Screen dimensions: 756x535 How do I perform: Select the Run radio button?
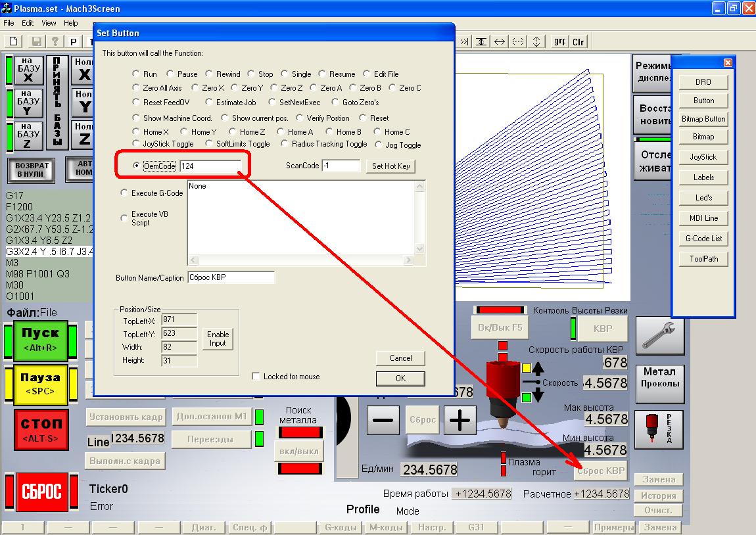137,74
